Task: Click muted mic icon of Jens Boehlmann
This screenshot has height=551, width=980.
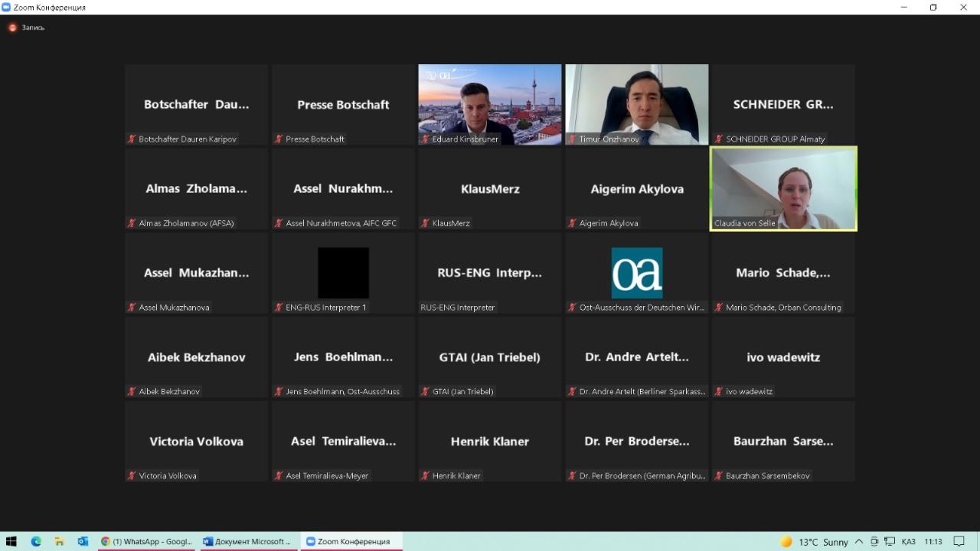Action: [279, 392]
